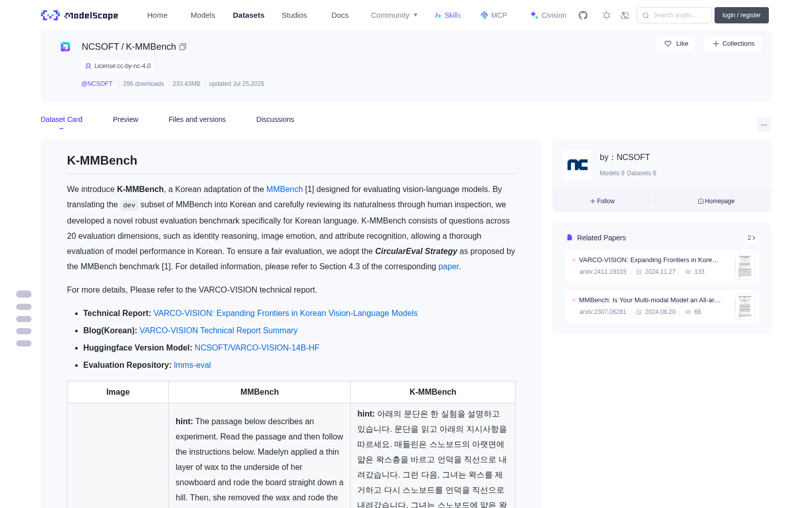Screen dimensions: 812x508
Task: Expand related papers via the 2 chevron
Action: (x=752, y=238)
